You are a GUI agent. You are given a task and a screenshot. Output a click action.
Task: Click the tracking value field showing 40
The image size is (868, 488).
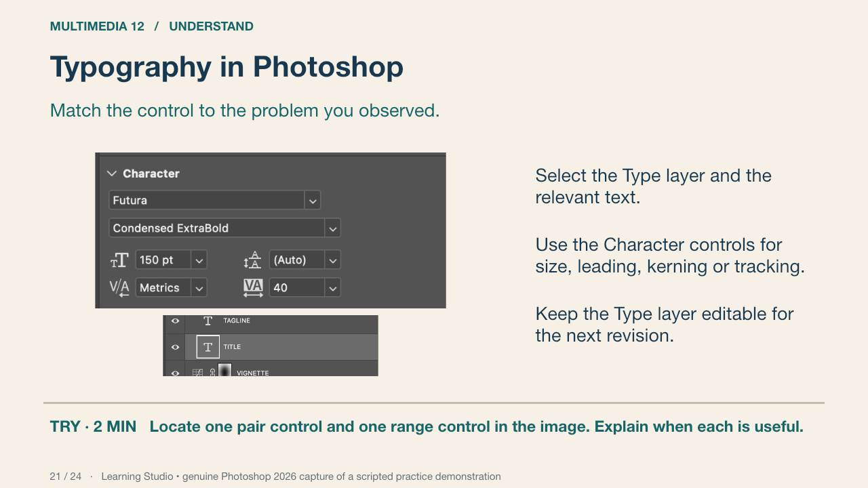tap(297, 288)
